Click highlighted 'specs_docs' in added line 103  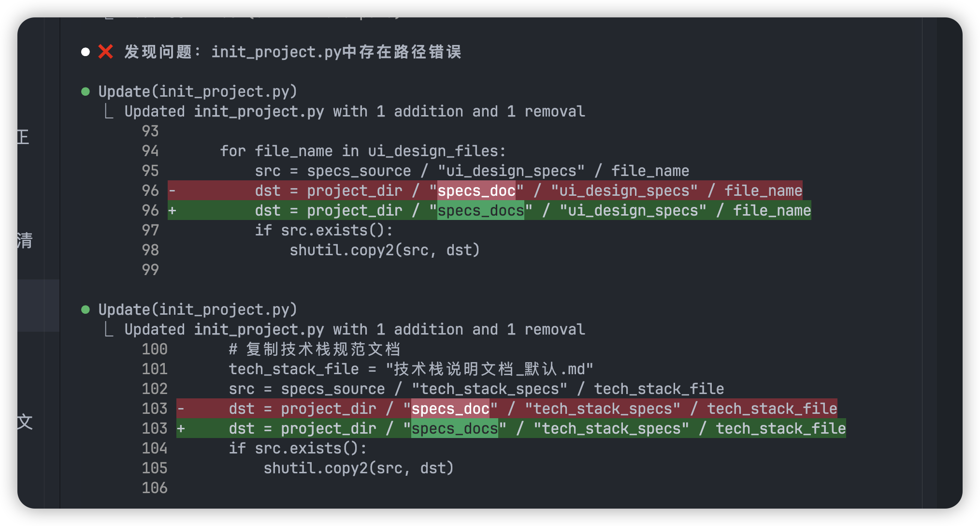click(x=454, y=428)
